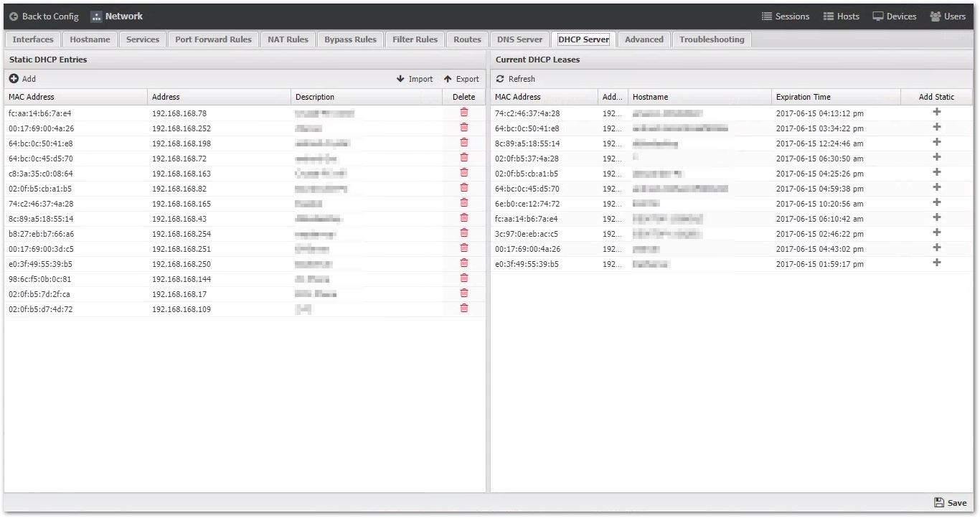980x518 pixels.
Task: Add static lease for MAC e0:3f:49:55:39:b5
Action: (936, 263)
